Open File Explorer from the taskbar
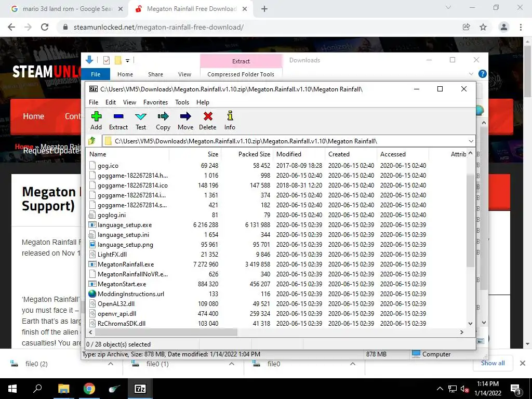 click(x=63, y=389)
